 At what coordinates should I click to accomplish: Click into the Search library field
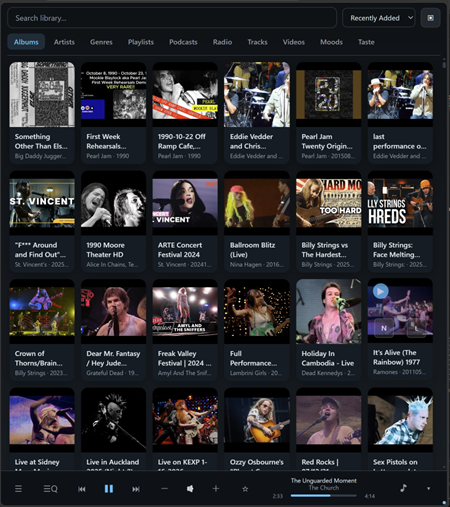pyautogui.click(x=172, y=18)
